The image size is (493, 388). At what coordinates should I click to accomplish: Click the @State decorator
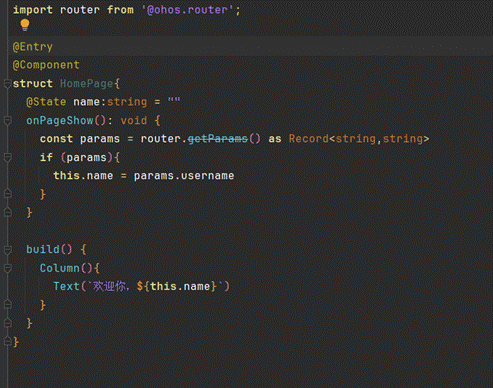pos(46,102)
